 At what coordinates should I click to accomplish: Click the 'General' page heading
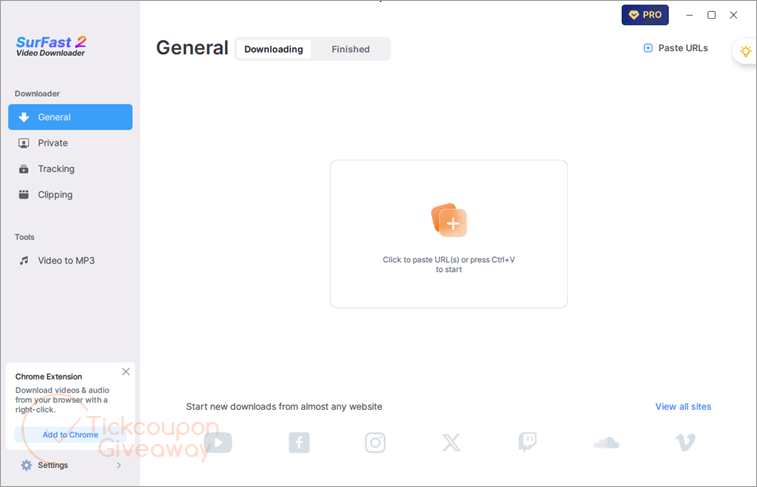(x=192, y=48)
